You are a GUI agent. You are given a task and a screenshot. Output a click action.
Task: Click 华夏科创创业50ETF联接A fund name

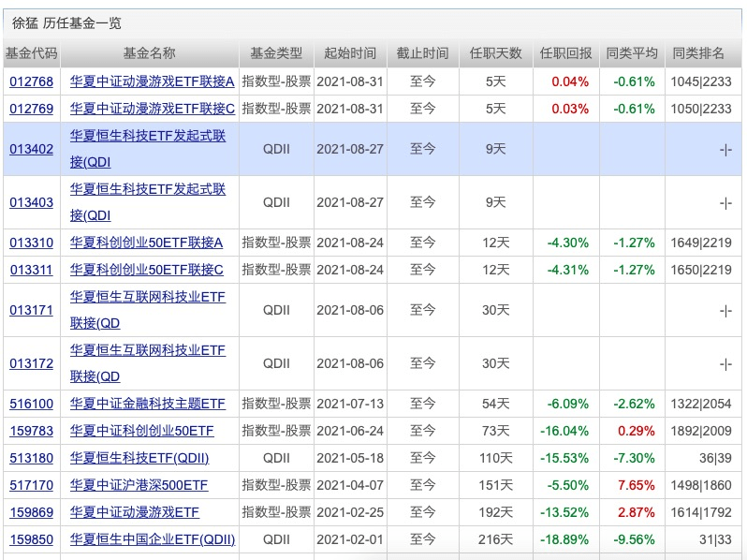point(146,243)
